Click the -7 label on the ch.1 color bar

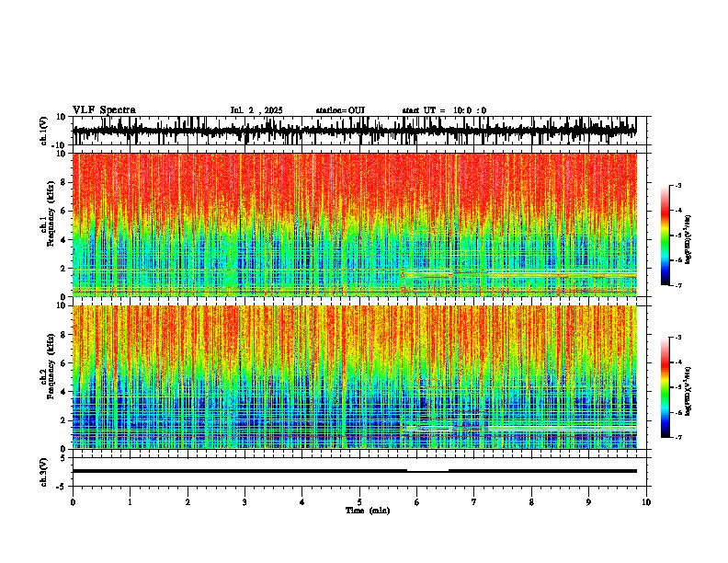(x=677, y=285)
